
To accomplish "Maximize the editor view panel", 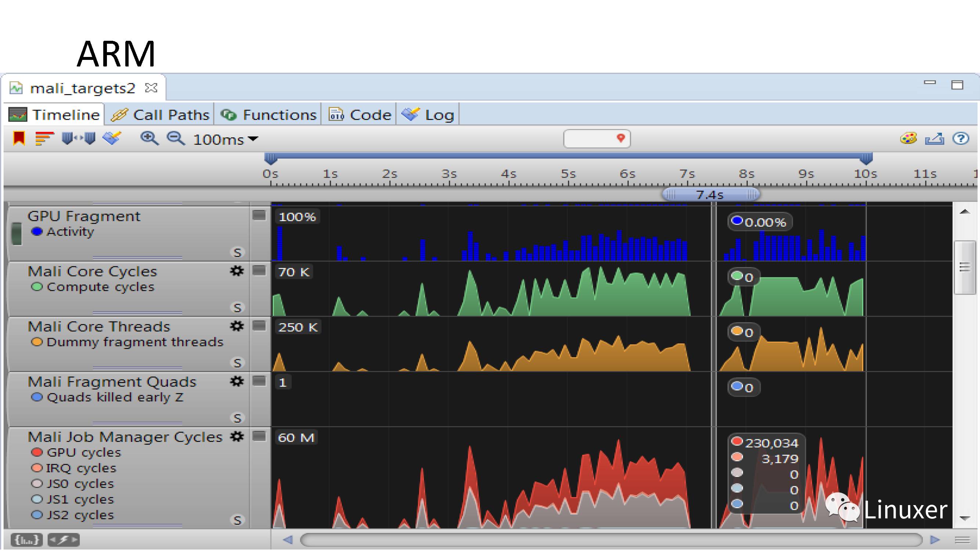I will 957,84.
